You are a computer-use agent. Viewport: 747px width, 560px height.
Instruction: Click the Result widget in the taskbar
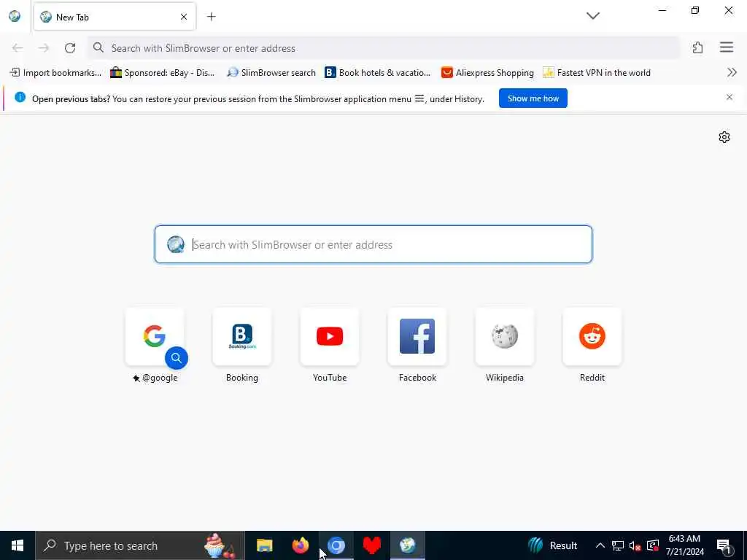(x=553, y=545)
